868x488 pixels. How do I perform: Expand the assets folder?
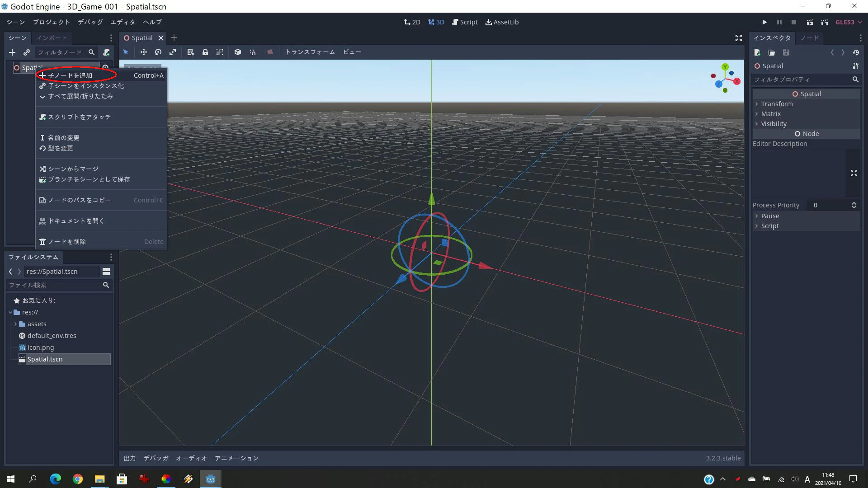[x=15, y=324]
